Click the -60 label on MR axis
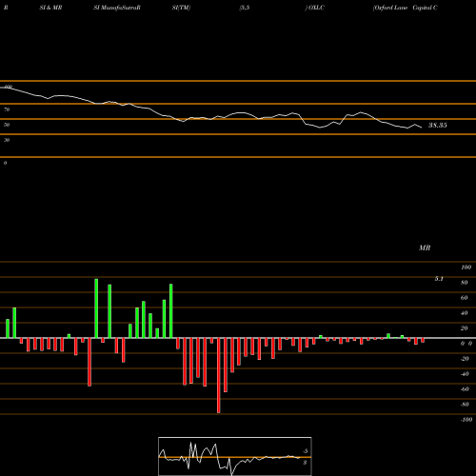The height and width of the screenshot is (476, 476). tap(465, 389)
